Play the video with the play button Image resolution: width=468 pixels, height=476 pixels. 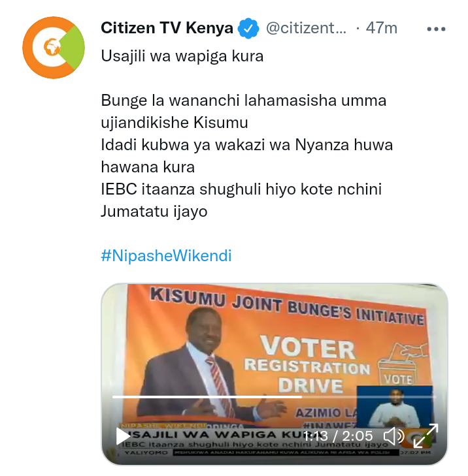(x=124, y=436)
